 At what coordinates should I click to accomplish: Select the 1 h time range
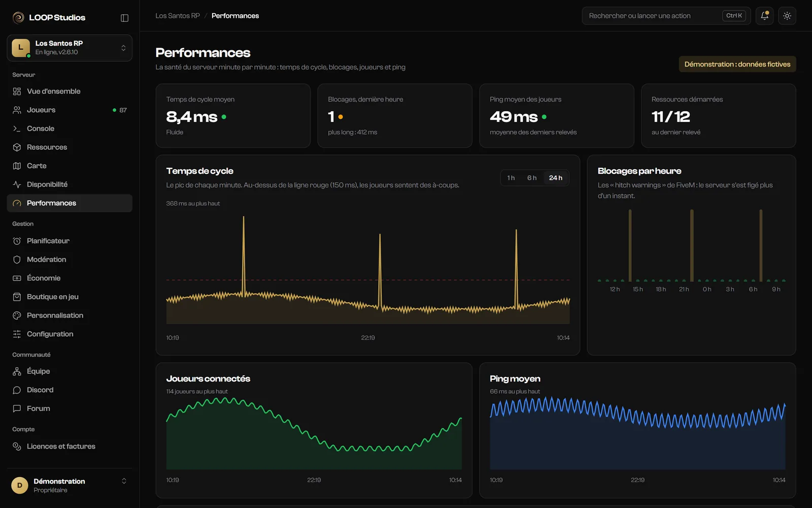click(x=511, y=178)
